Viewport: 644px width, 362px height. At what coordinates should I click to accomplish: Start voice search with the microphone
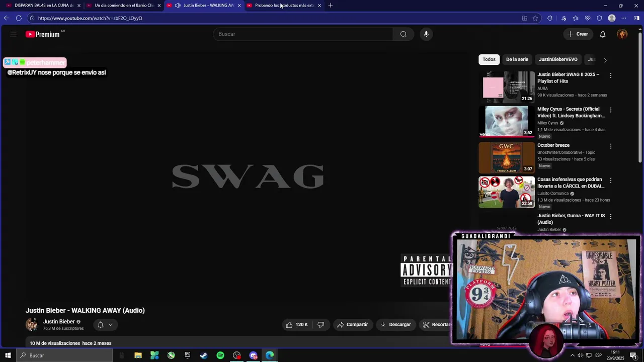(x=426, y=34)
